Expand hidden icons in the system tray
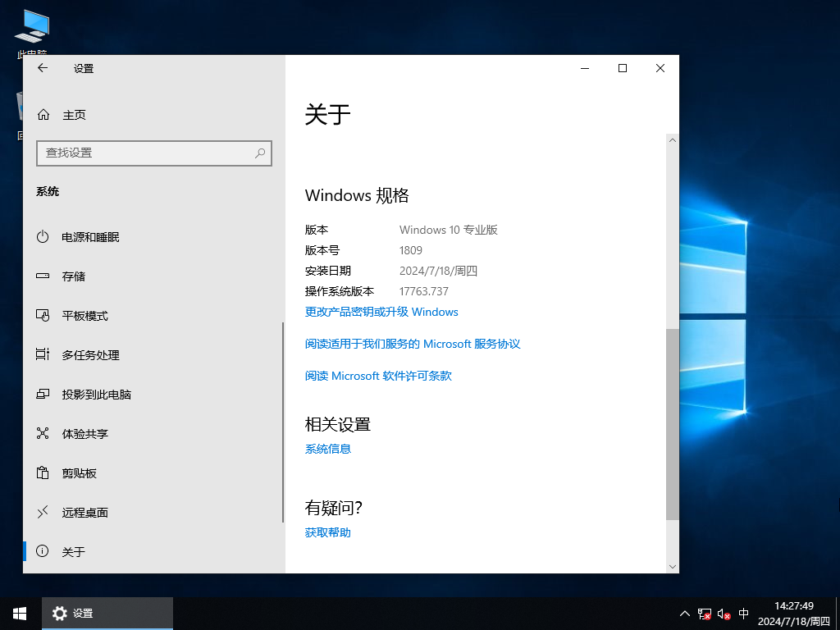This screenshot has width=840, height=630. [x=684, y=614]
